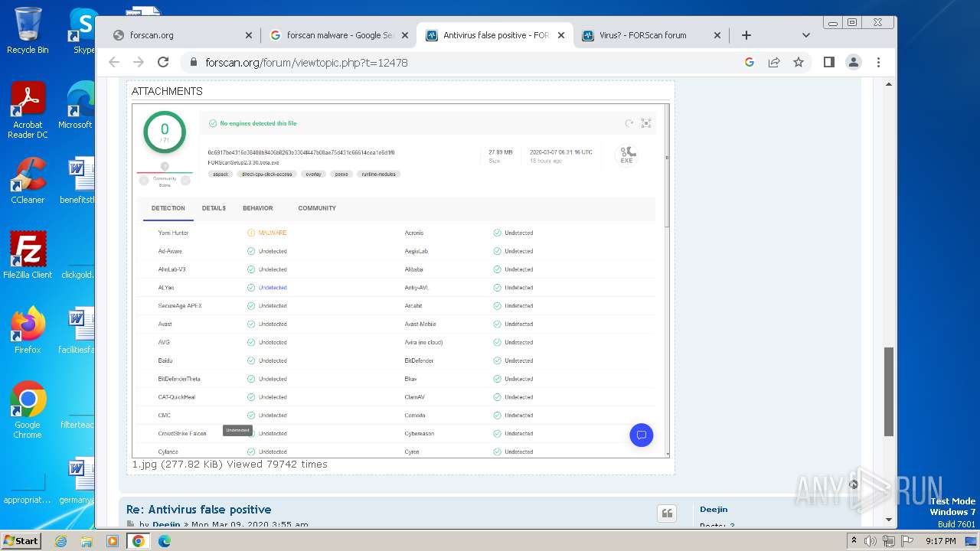Open Chrome's three-dot menu

878,62
